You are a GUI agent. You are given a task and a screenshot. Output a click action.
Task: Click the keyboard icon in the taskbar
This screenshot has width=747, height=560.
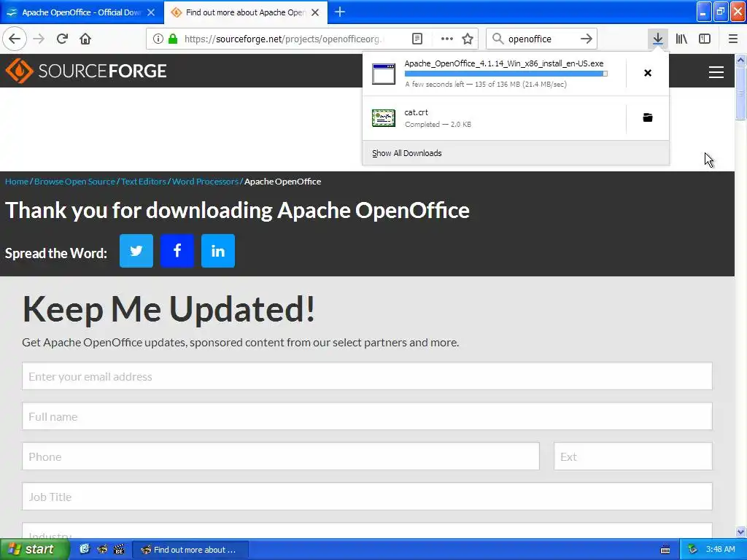(x=665, y=550)
